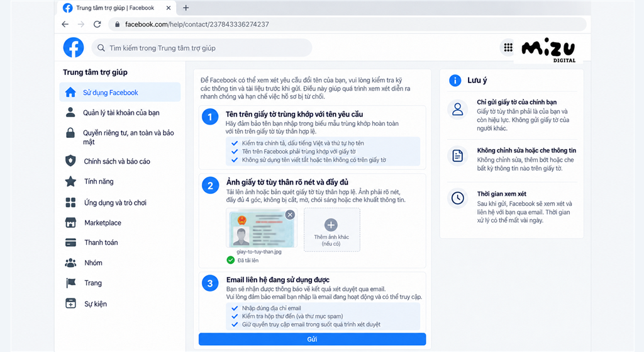
Task: Click checkmark beside Kiểm tra chính tả
Action: coord(235,143)
